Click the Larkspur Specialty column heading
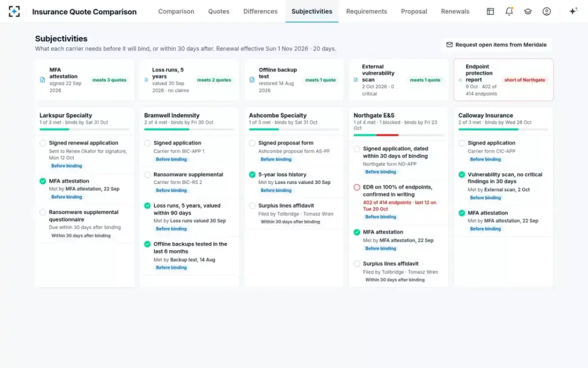Viewport: 588px width, 368px height. tap(66, 116)
